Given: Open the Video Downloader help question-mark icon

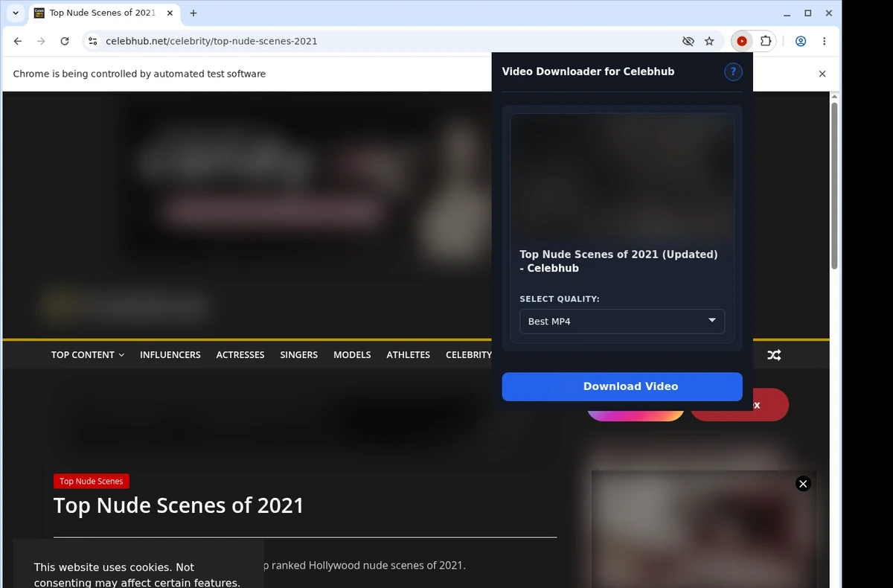Looking at the screenshot, I should [733, 71].
